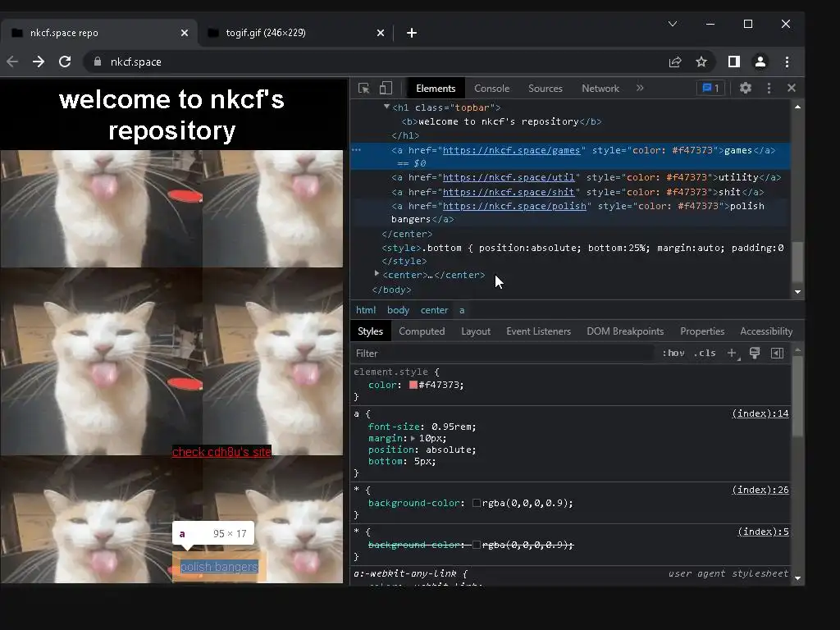Expand the collapsed center node
This screenshot has height=630, width=840.
[x=377, y=274]
